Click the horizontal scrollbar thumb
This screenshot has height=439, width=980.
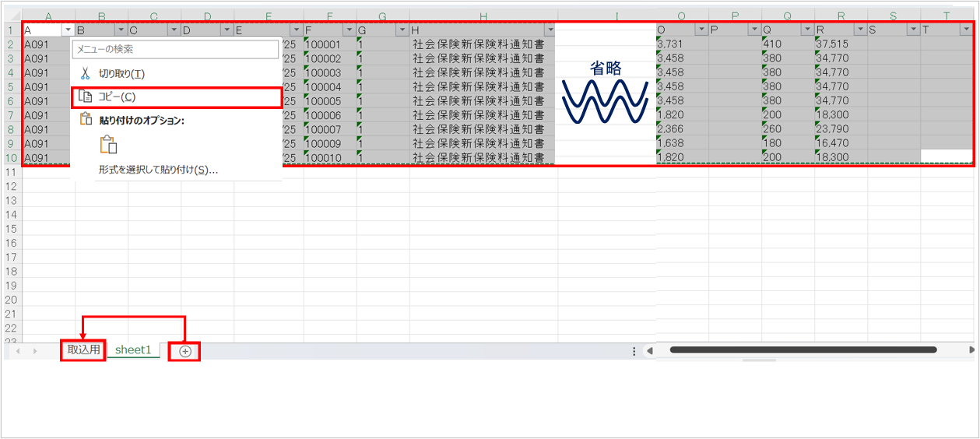[803, 350]
